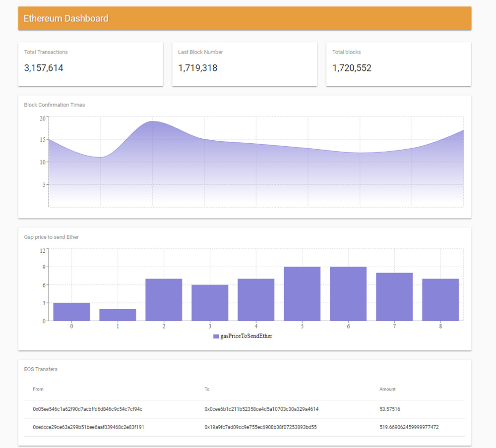This screenshot has height=448, width=496.
Task: Click the From column header
Action: (38, 389)
